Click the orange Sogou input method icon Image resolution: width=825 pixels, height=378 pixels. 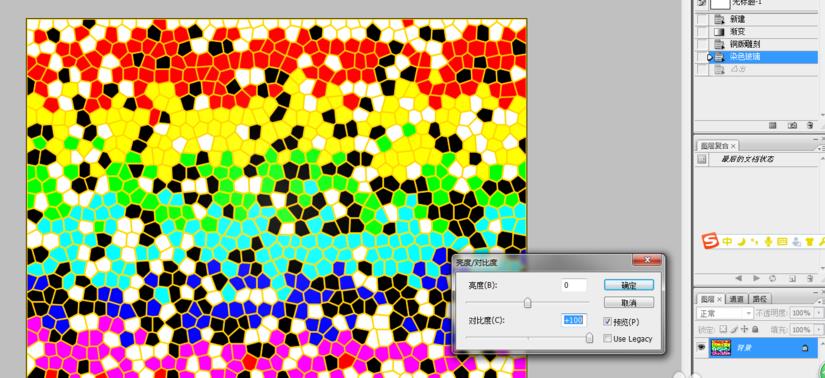[711, 242]
